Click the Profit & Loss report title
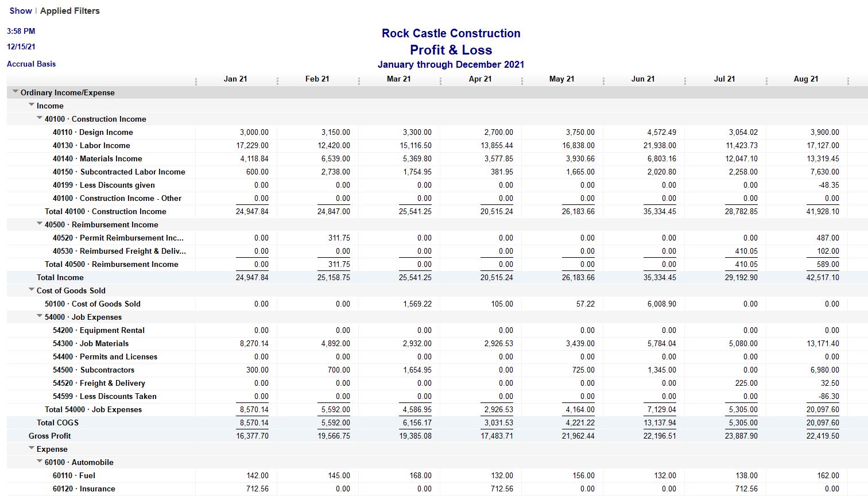The height and width of the screenshot is (496, 868). [451, 50]
